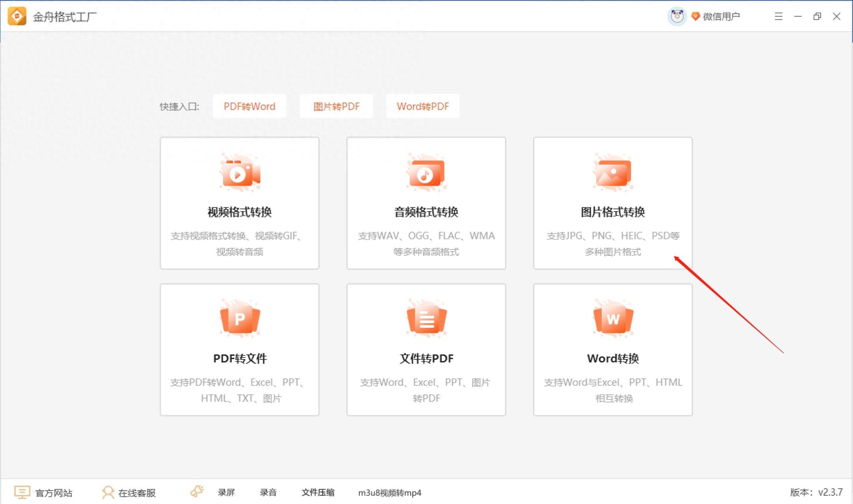
Task: Open the PDF转文件 conversion card
Action: (240, 350)
